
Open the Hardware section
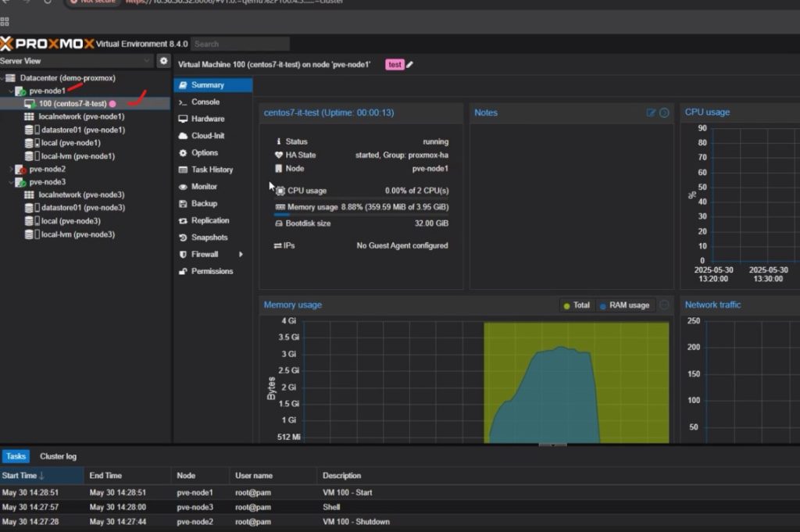point(212,119)
